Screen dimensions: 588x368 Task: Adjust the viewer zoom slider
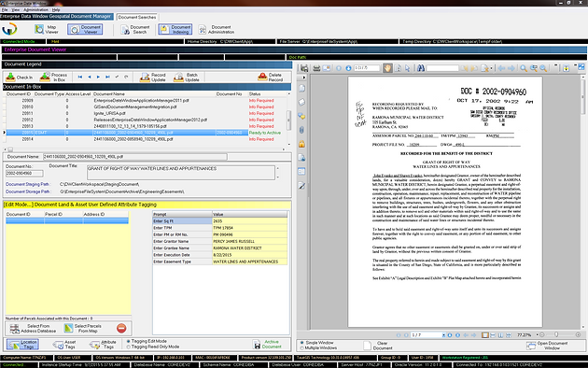[x=556, y=334]
